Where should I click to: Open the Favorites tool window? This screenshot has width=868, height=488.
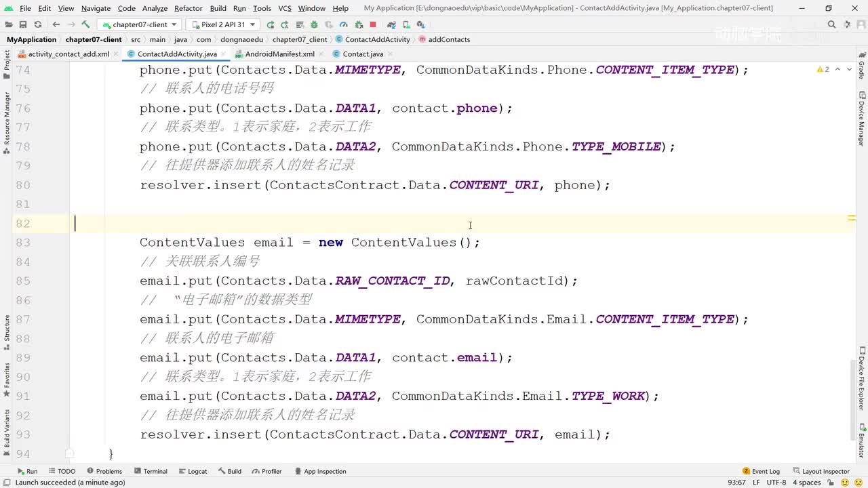[x=7, y=380]
